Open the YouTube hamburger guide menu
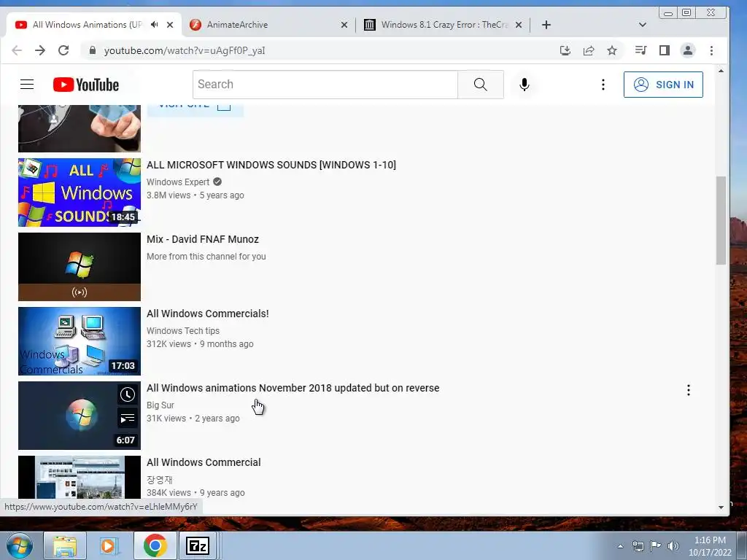This screenshot has width=747, height=560. click(27, 85)
